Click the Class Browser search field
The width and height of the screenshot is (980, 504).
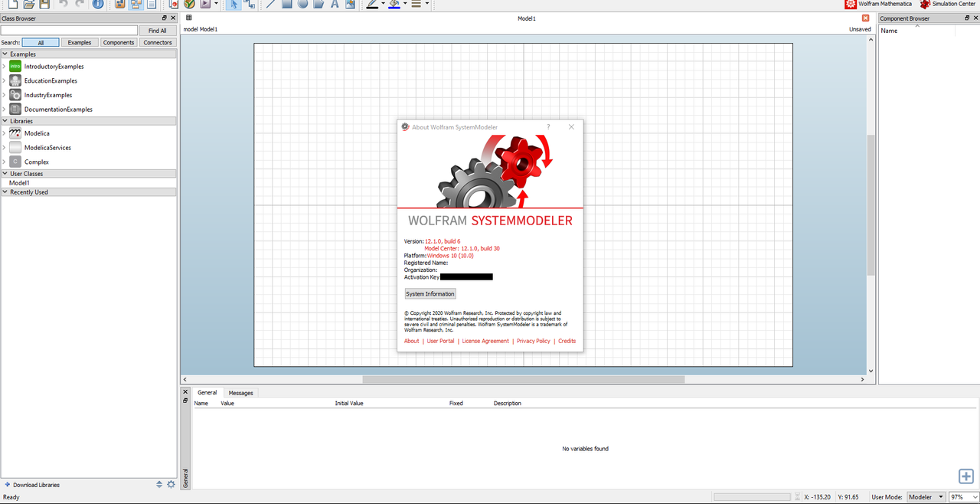[x=69, y=31]
